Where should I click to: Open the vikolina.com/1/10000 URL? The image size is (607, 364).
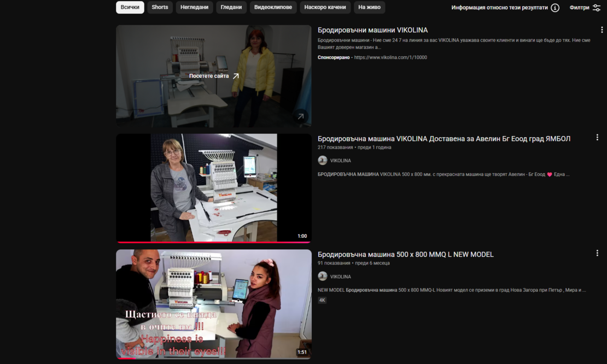pos(390,57)
